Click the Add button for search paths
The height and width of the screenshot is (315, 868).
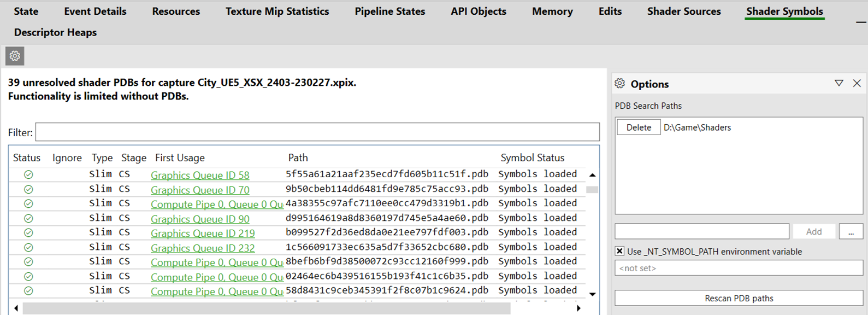tap(814, 231)
